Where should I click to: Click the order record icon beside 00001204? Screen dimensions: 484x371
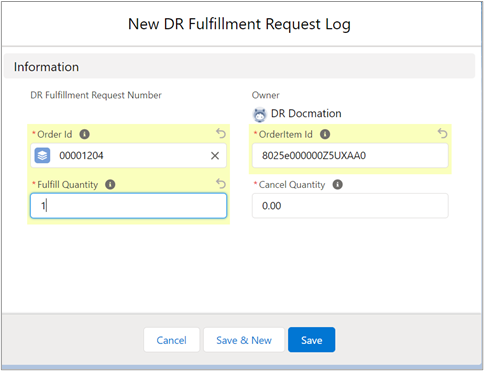42,155
